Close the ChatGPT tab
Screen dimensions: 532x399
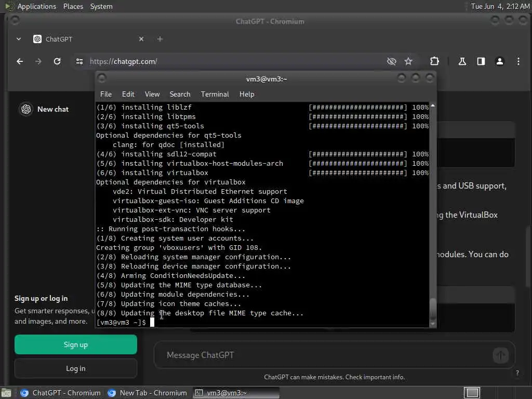141,39
